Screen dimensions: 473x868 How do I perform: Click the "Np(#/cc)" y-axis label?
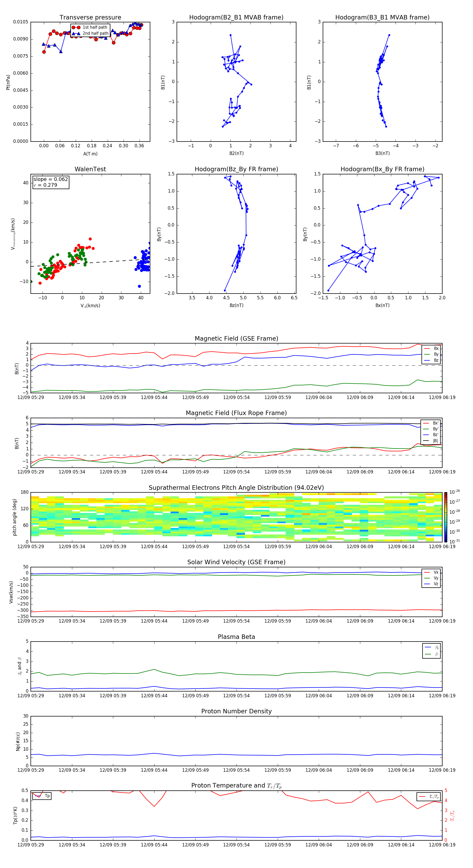pos(18,741)
